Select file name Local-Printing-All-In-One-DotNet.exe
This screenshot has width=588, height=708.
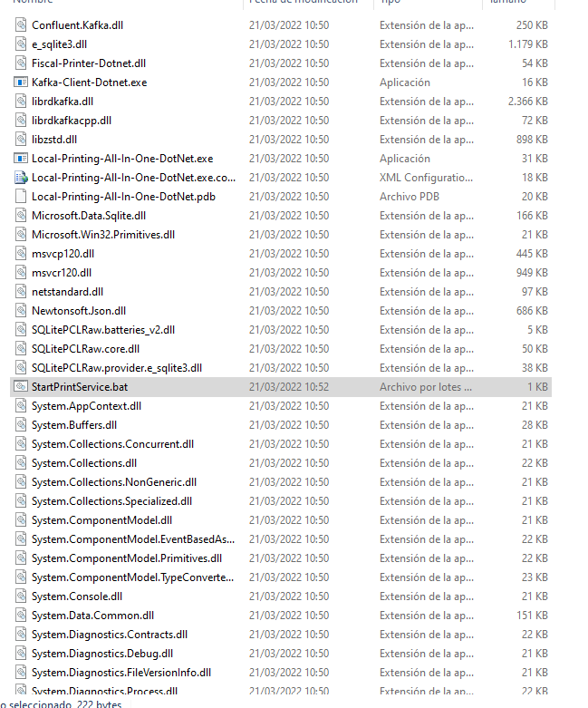pyautogui.click(x=122, y=159)
